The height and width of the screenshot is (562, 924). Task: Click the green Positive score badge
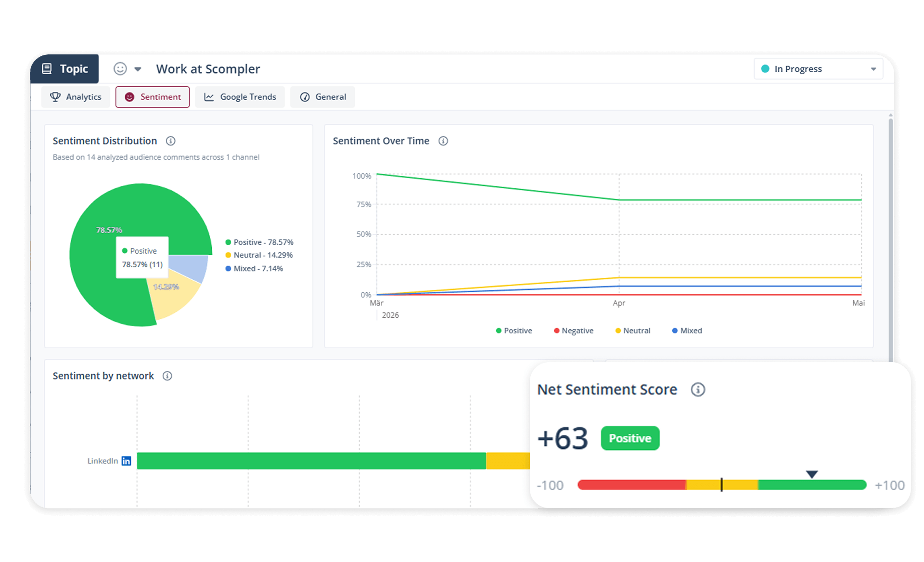630,438
